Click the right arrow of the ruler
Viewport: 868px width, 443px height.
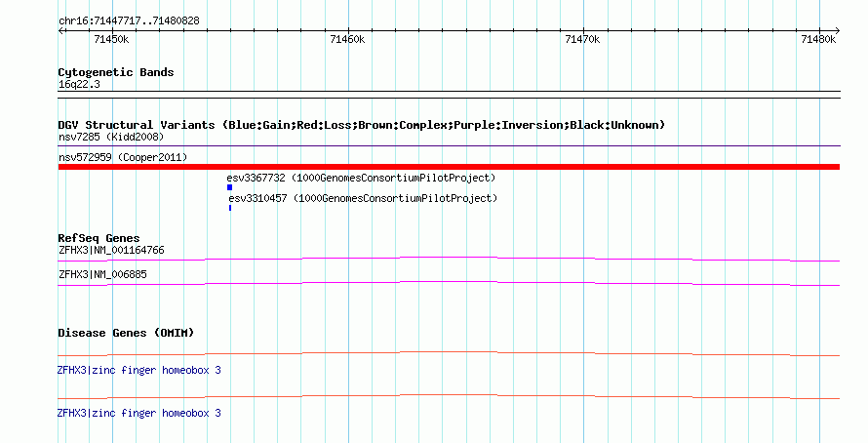[837, 31]
